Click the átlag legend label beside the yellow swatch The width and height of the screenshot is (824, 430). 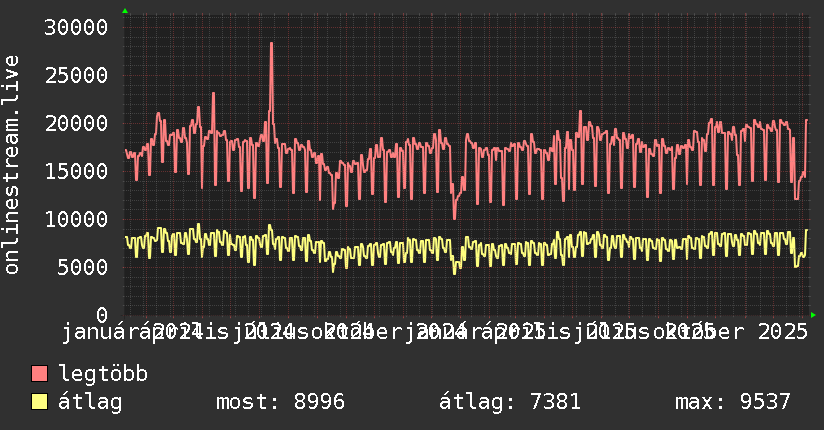click(90, 402)
